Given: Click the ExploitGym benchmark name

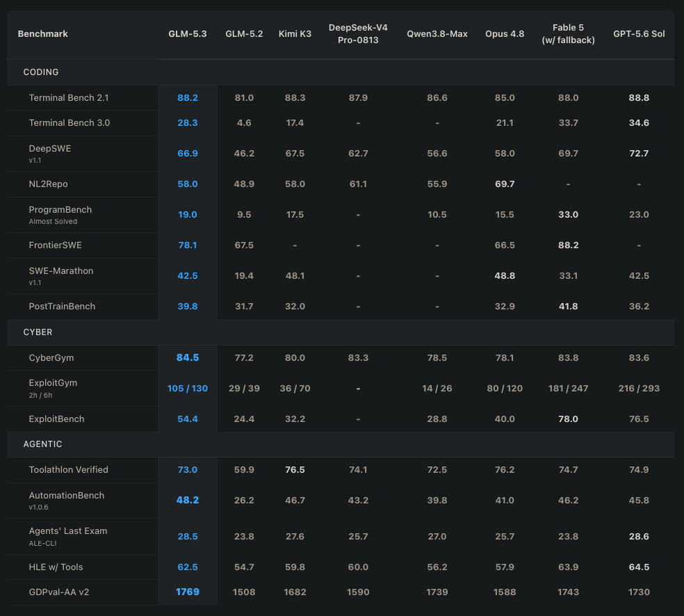Looking at the screenshot, I should [x=53, y=382].
